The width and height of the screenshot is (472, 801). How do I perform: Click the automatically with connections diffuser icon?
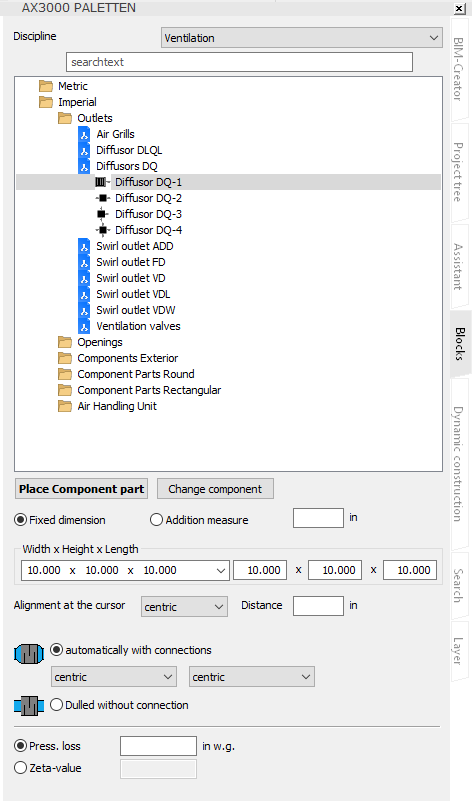click(29, 653)
